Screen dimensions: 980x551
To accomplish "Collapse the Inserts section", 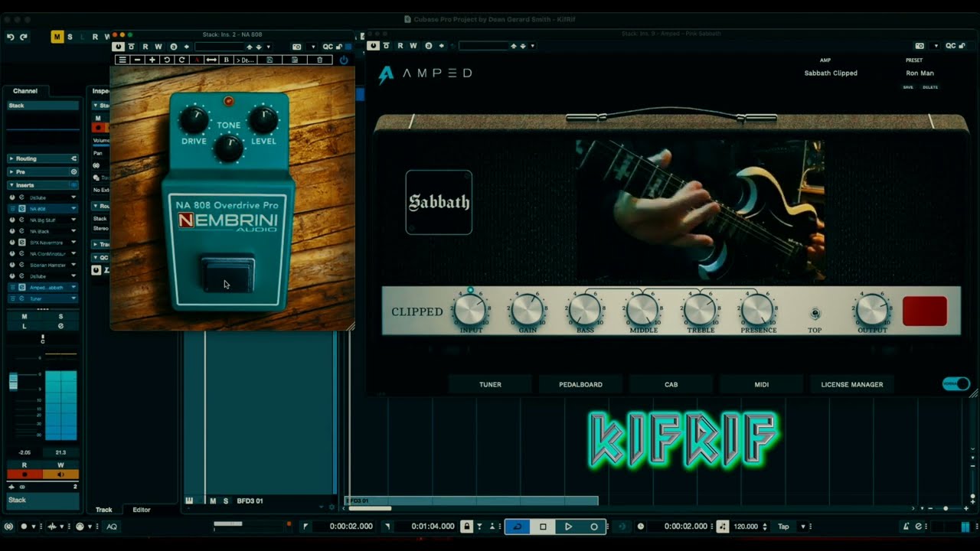I will tap(43, 185).
